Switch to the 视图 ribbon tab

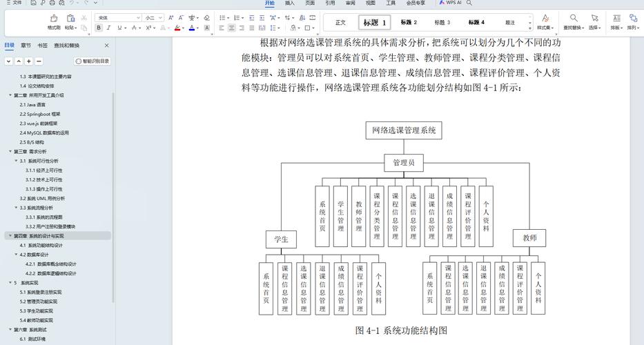click(370, 3)
